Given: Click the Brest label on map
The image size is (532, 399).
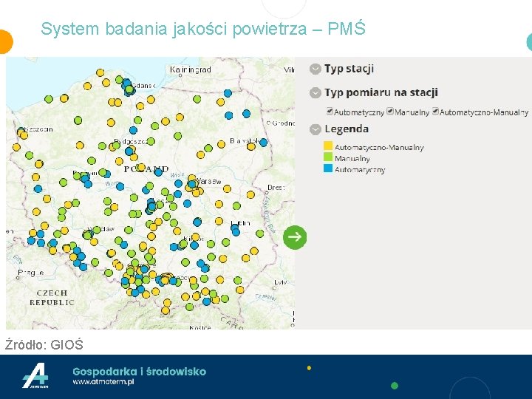Looking at the screenshot, I should coord(276,188).
